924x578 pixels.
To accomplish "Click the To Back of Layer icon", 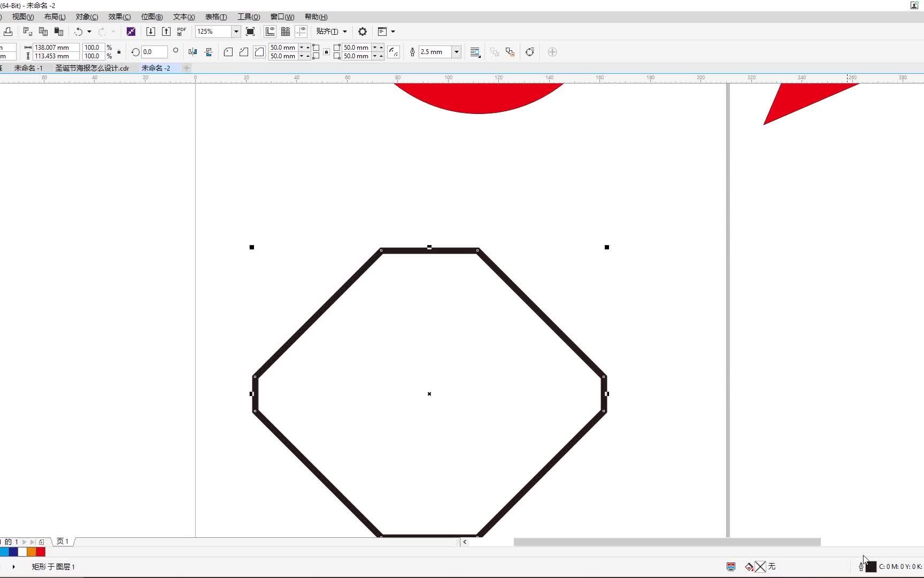I will pyautogui.click(x=510, y=52).
